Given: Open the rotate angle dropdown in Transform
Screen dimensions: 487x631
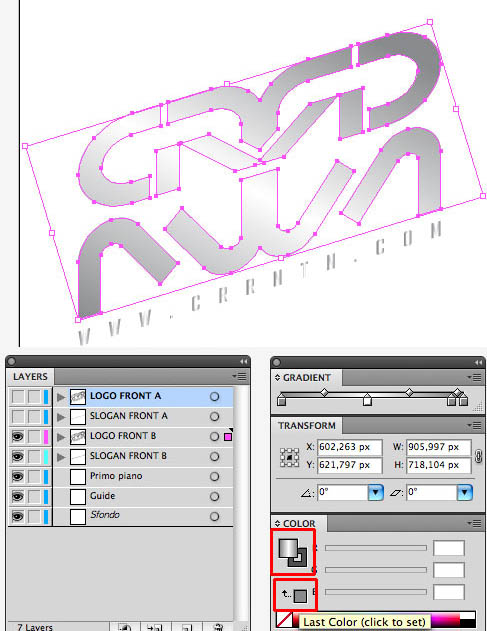Looking at the screenshot, I should pos(375,492).
